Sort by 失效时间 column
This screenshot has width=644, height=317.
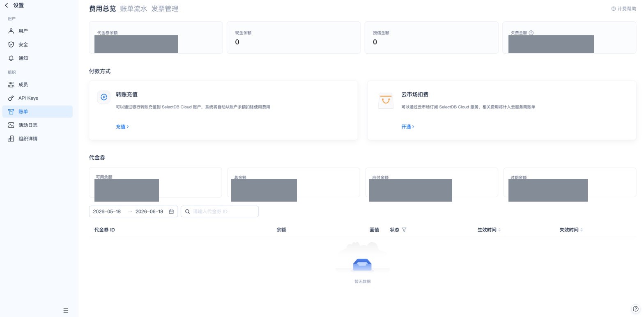point(571,230)
